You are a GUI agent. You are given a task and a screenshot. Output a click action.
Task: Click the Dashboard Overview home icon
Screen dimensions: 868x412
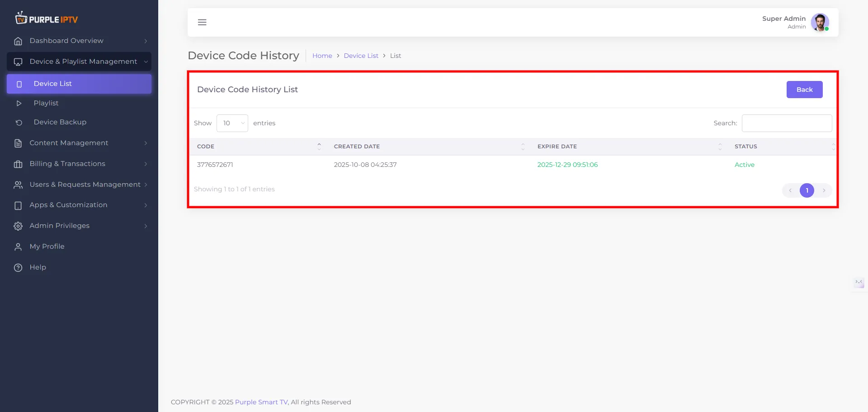click(18, 41)
